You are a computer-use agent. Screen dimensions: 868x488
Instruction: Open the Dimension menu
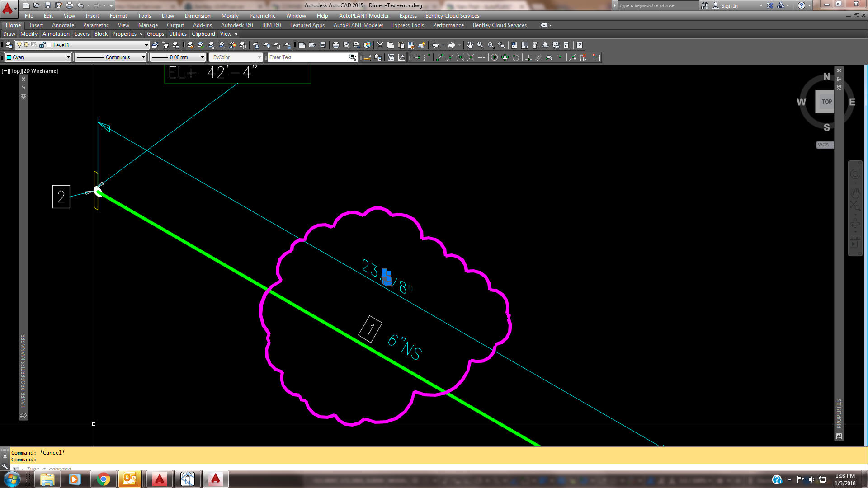198,16
